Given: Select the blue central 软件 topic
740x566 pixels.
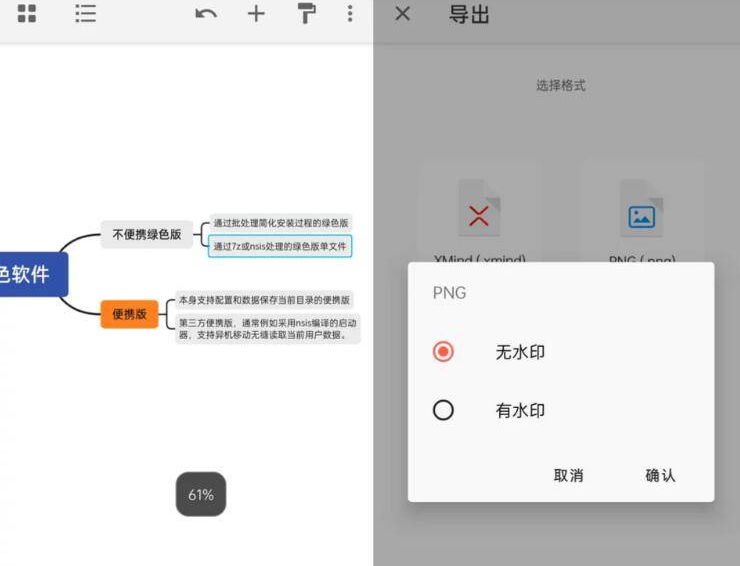Looking at the screenshot, I should point(33,274).
